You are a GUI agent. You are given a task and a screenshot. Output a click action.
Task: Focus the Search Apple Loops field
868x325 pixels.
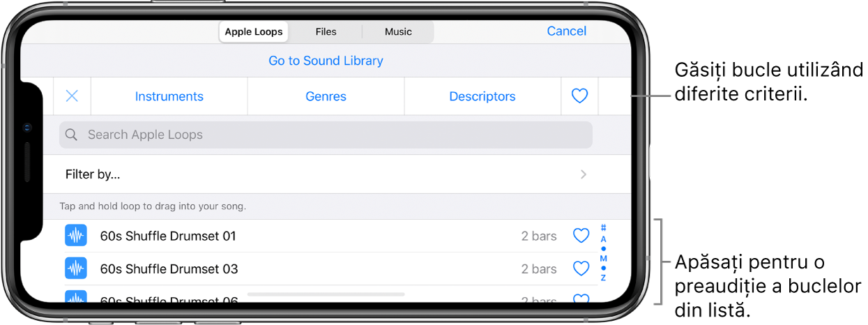pyautogui.click(x=326, y=135)
